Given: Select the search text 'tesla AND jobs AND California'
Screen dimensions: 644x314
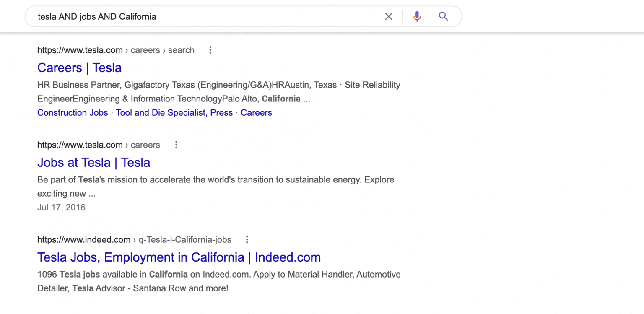Looking at the screenshot, I should point(97,16).
